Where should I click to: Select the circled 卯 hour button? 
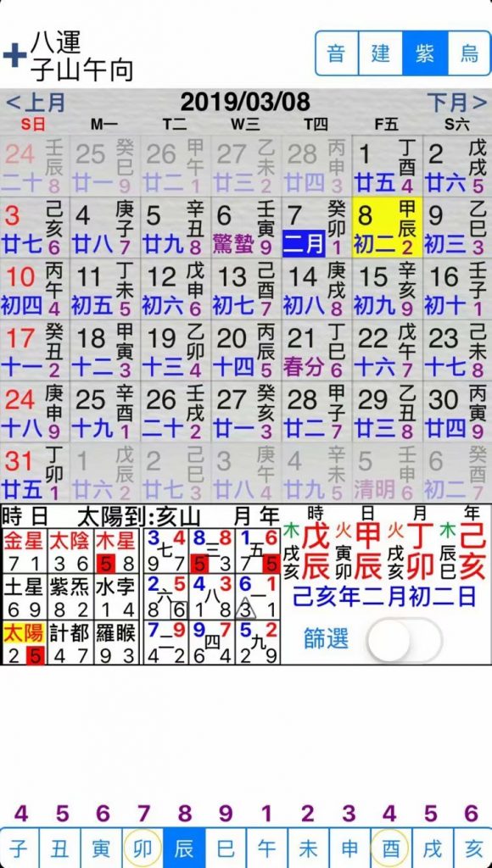pos(143,848)
